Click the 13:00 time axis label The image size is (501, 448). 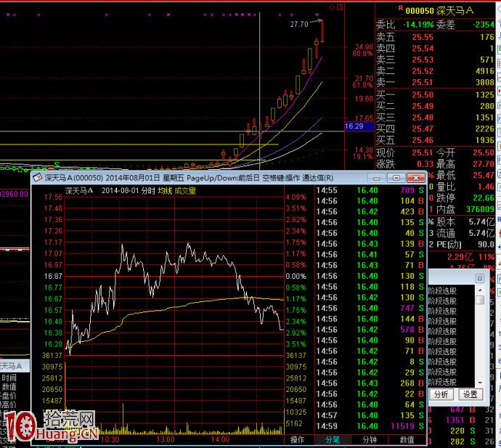(166, 439)
